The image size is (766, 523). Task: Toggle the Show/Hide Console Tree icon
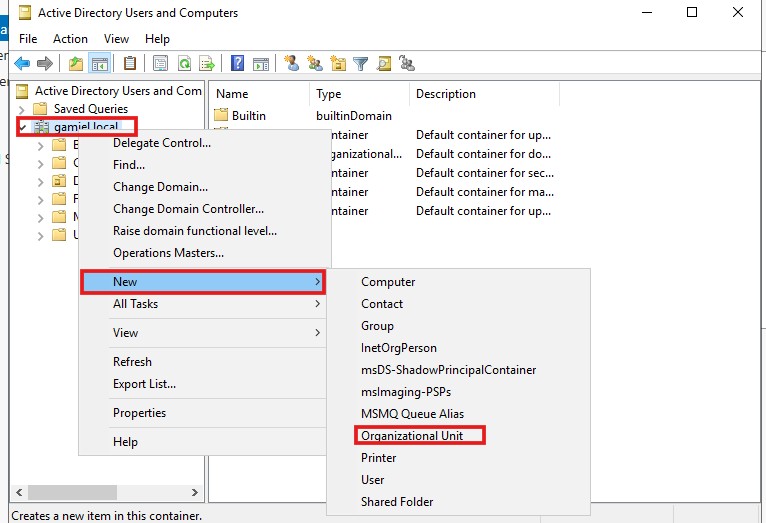(100, 63)
